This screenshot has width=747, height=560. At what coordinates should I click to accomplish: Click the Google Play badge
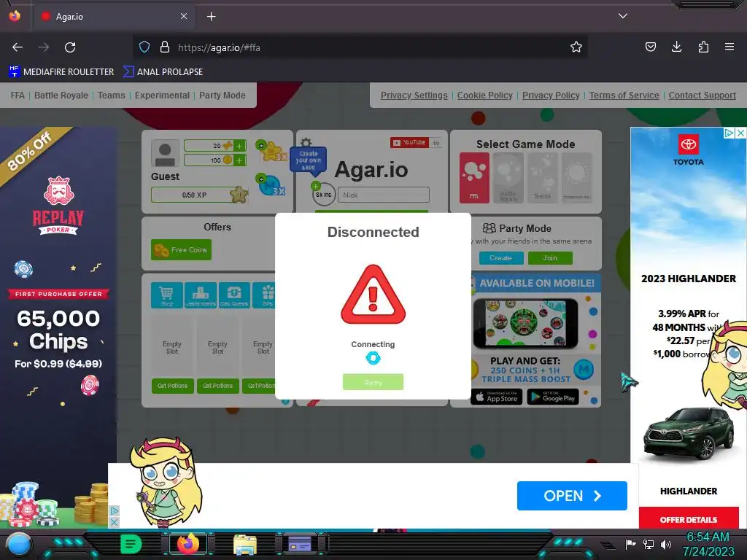(x=553, y=397)
